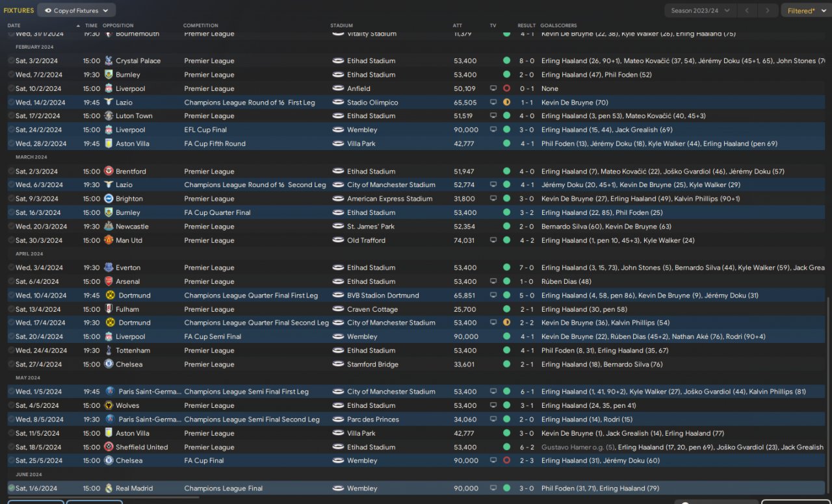Open the Copy of Fixtures view dropdown
Viewport: 832px width, 504px height.
(77, 10)
